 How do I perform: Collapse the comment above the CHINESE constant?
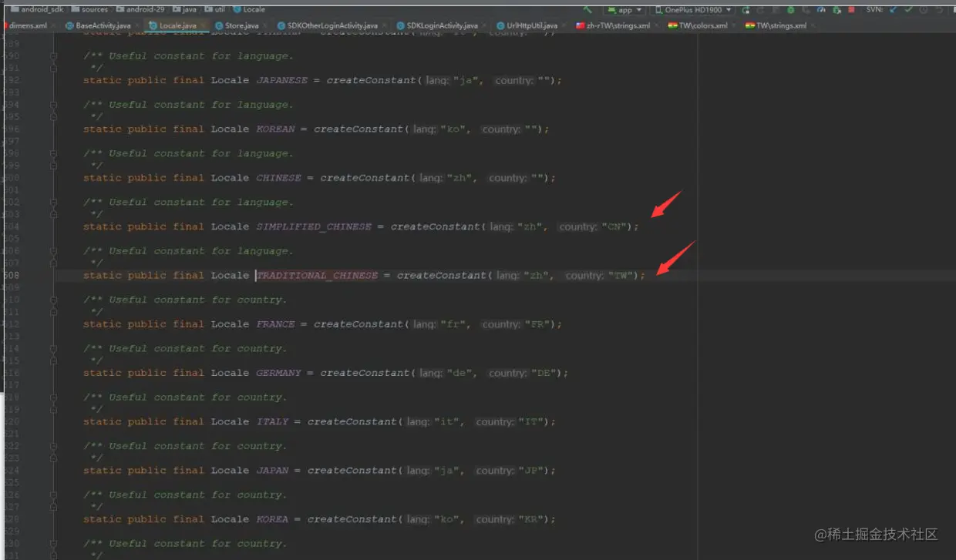point(53,153)
